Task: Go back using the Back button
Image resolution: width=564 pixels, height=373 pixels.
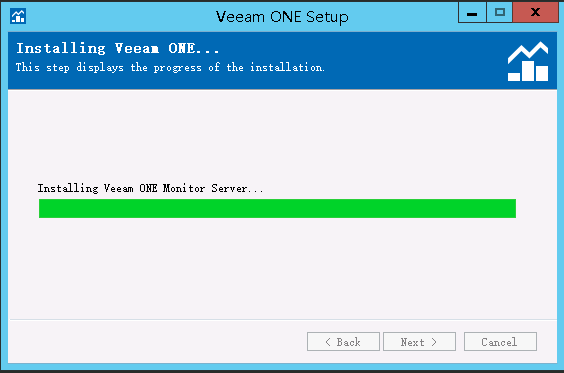Action: click(x=343, y=341)
